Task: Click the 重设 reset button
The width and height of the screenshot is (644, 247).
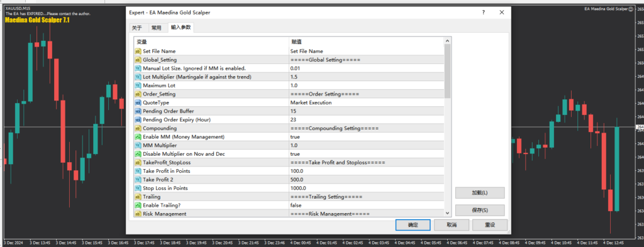Action: click(490, 225)
